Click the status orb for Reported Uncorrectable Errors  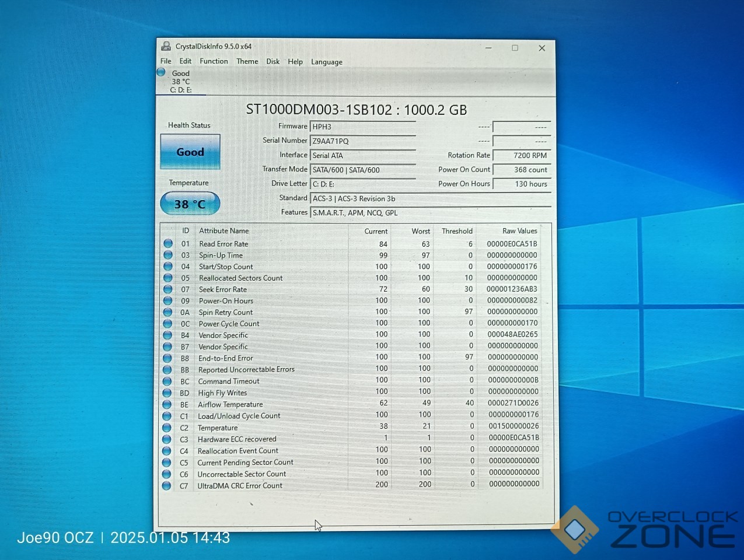click(x=167, y=370)
